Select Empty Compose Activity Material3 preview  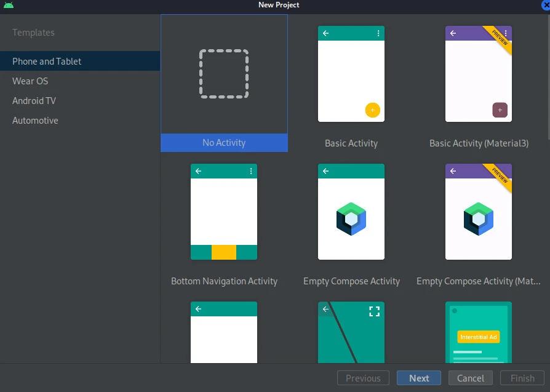click(x=478, y=212)
